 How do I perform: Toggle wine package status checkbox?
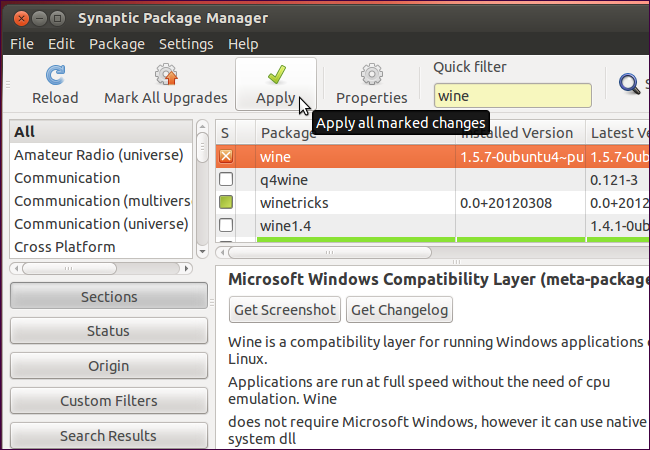tap(226, 156)
